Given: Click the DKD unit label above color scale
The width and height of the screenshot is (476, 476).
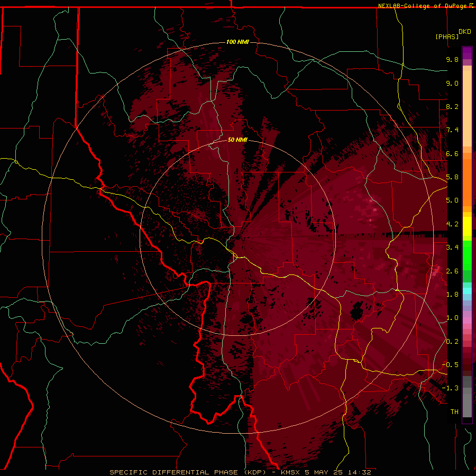Looking at the screenshot, I should click(465, 31).
